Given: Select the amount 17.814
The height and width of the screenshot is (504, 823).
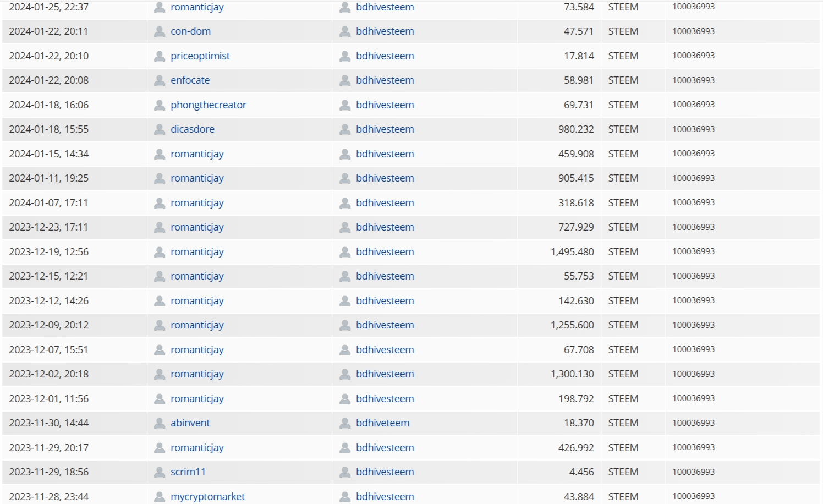Looking at the screenshot, I should point(579,56).
